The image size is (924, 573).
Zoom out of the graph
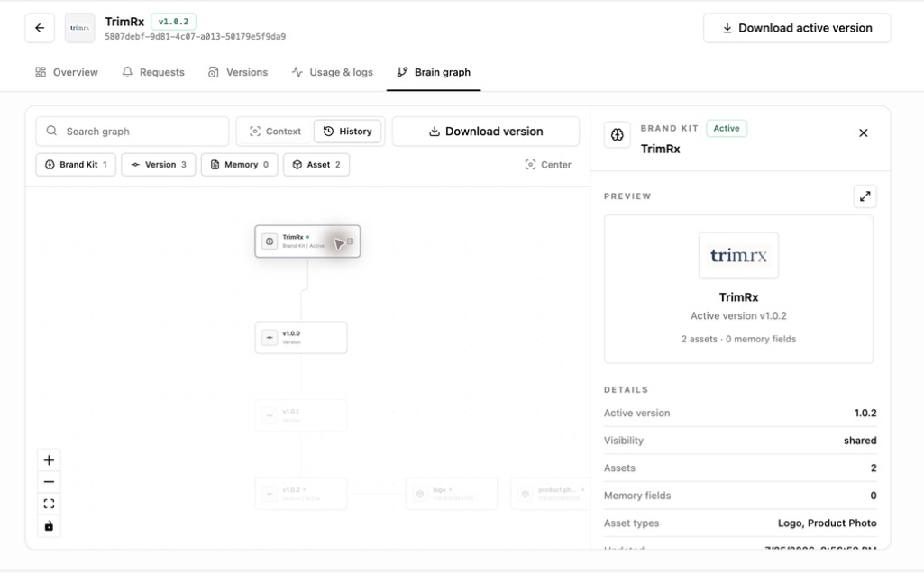[x=49, y=482]
